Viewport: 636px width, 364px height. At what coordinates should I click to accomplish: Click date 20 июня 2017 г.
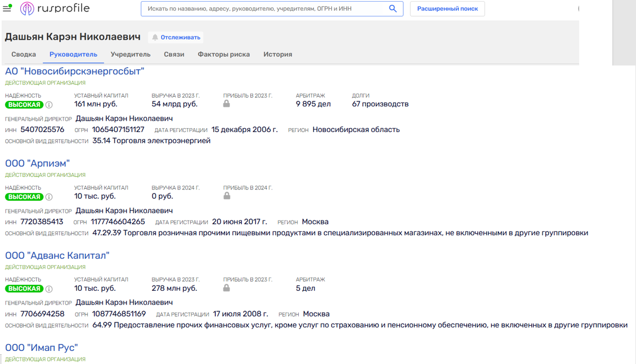[x=240, y=222]
